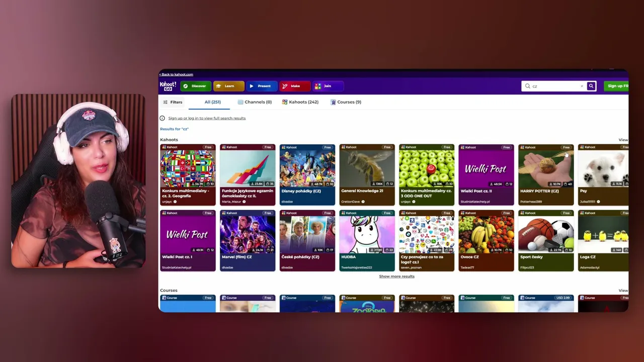Click into the search field containing cz
Viewport: 644px width, 362px height.
[553, 86]
